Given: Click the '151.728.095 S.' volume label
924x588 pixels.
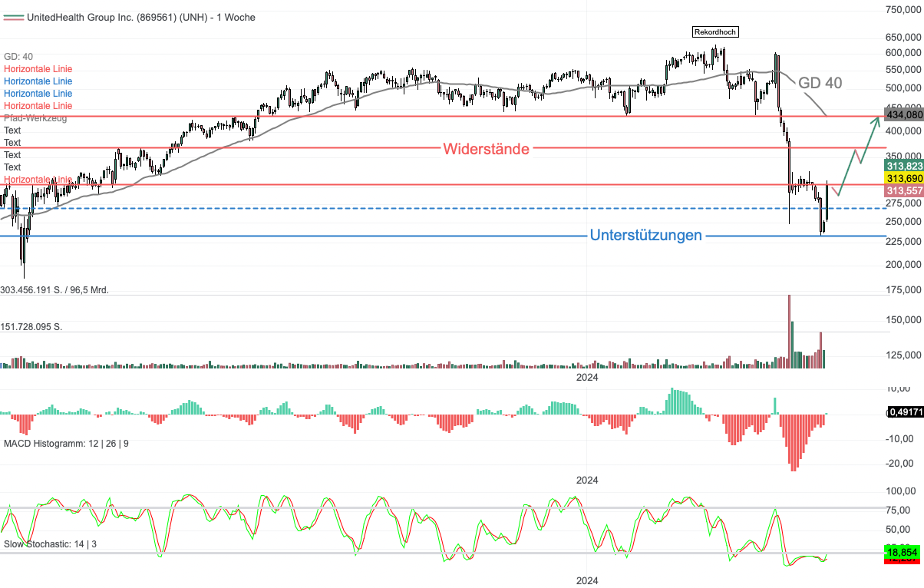Looking at the screenshot, I should click(x=31, y=327).
